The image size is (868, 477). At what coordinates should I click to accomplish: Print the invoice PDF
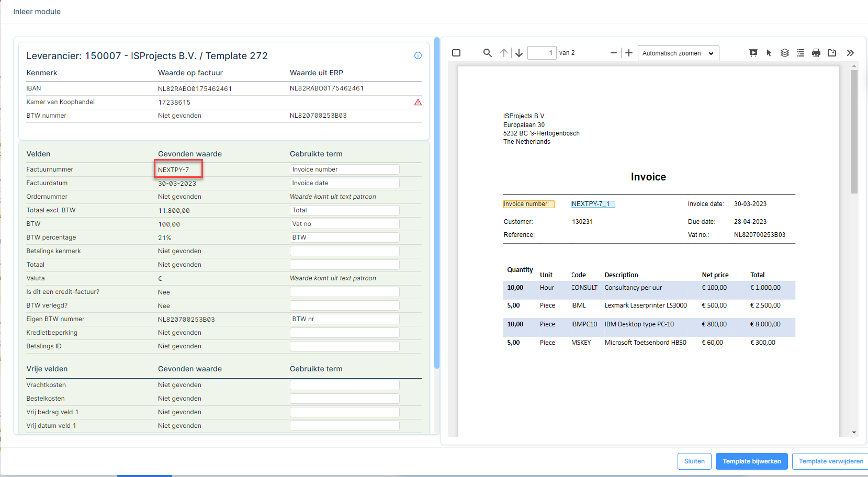(x=816, y=53)
